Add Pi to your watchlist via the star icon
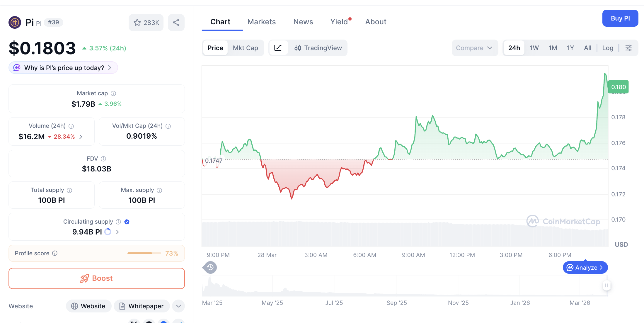644x323 pixels. (x=137, y=22)
